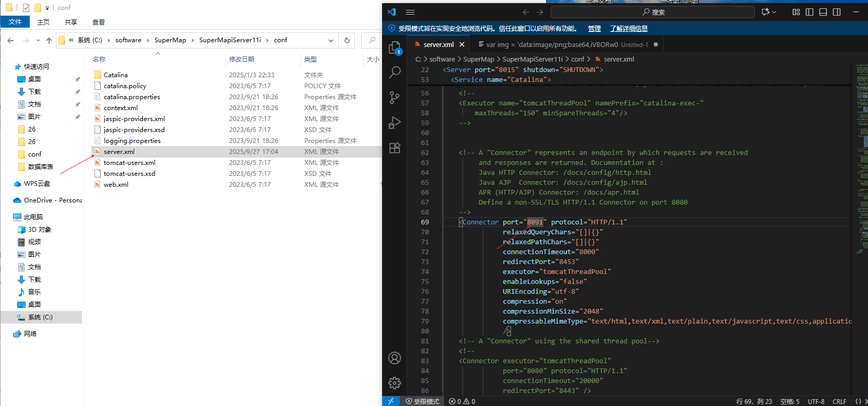Viewport: 868px width, 406px height.
Task: Select the Catalina folder
Action: (x=116, y=75)
